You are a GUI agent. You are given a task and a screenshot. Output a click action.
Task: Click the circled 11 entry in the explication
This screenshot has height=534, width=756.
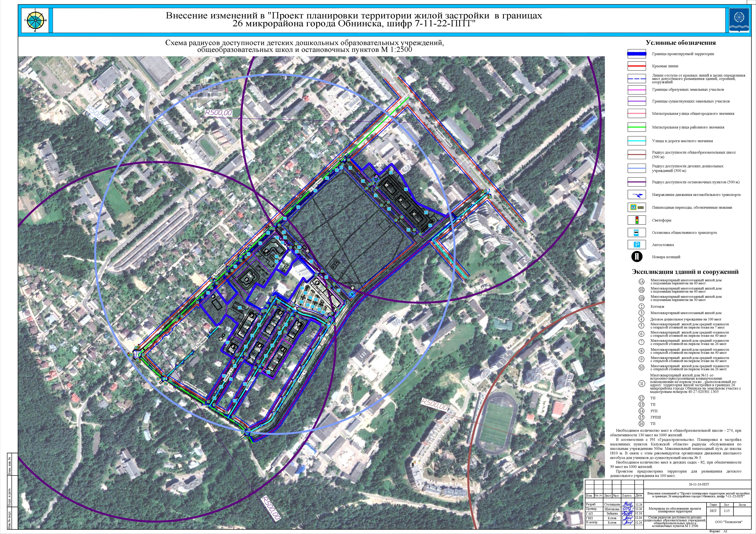click(x=641, y=384)
